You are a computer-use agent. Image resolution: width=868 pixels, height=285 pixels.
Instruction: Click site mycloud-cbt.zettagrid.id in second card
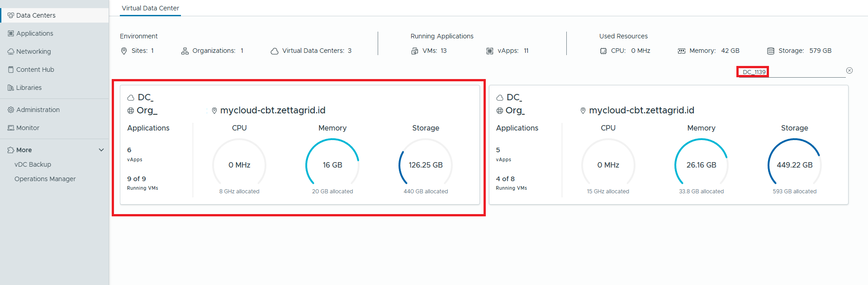(641, 110)
